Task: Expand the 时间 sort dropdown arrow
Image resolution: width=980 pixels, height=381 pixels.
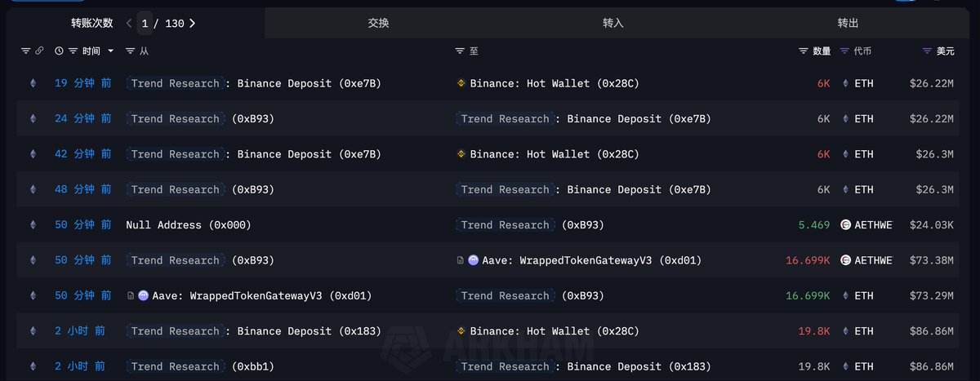Action: [110, 51]
